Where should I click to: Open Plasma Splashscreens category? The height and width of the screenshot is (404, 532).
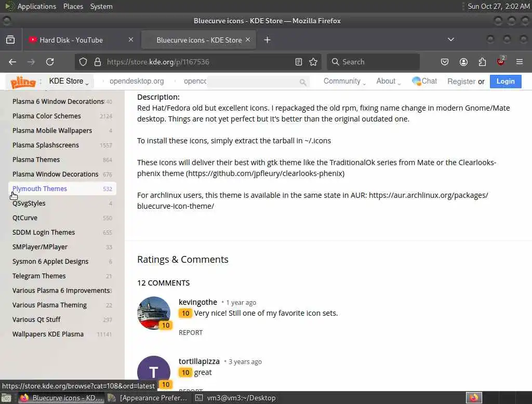(62, 145)
